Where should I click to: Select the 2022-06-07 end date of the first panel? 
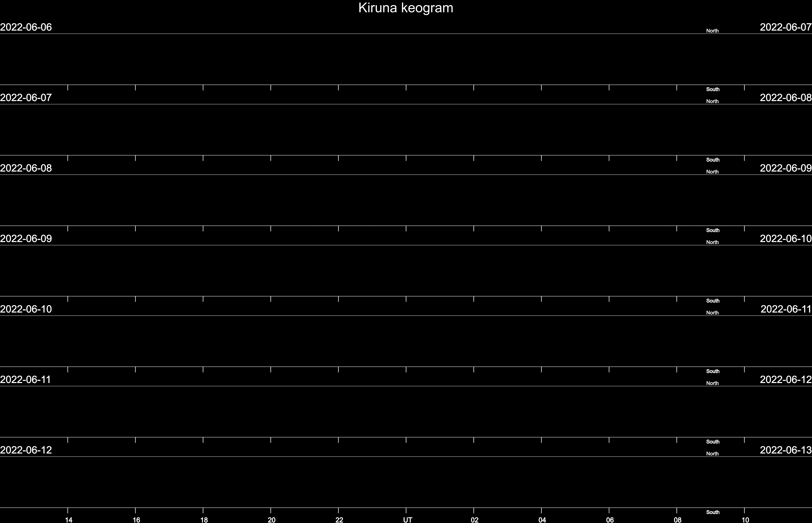(786, 27)
